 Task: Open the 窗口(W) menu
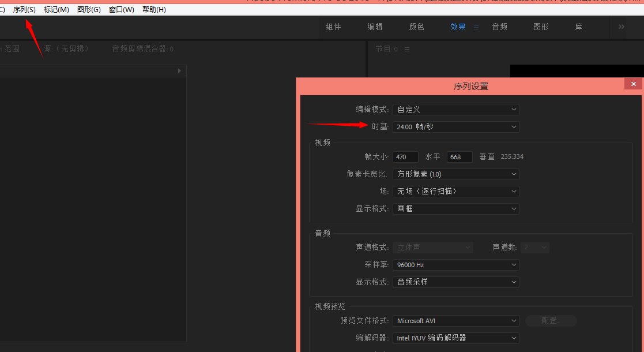pos(122,9)
